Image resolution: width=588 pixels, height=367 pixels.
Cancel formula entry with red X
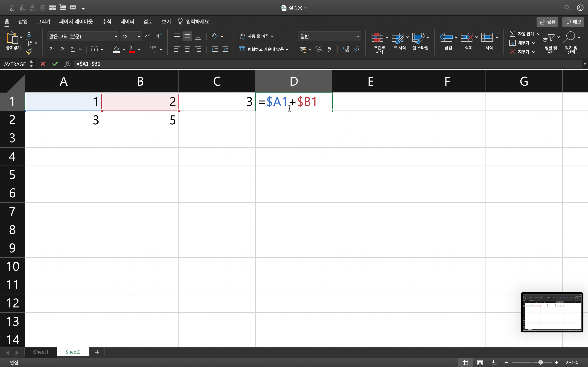pyautogui.click(x=43, y=64)
